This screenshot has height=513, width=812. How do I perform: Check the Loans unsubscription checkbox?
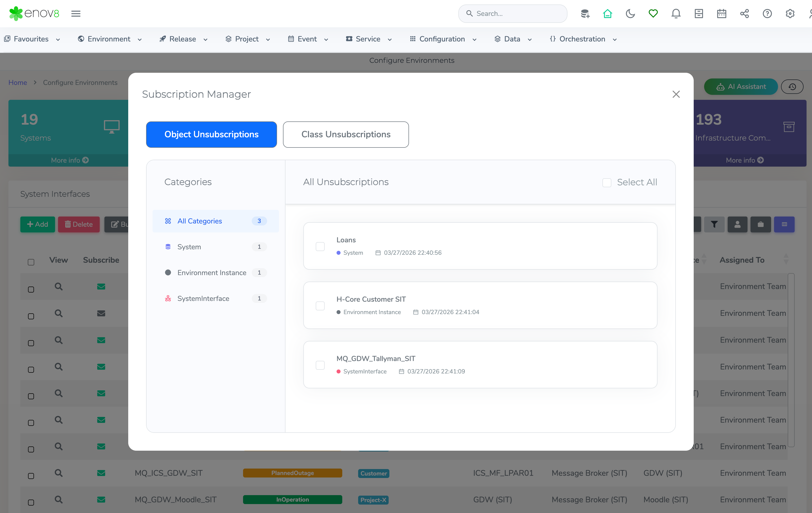[x=320, y=246]
